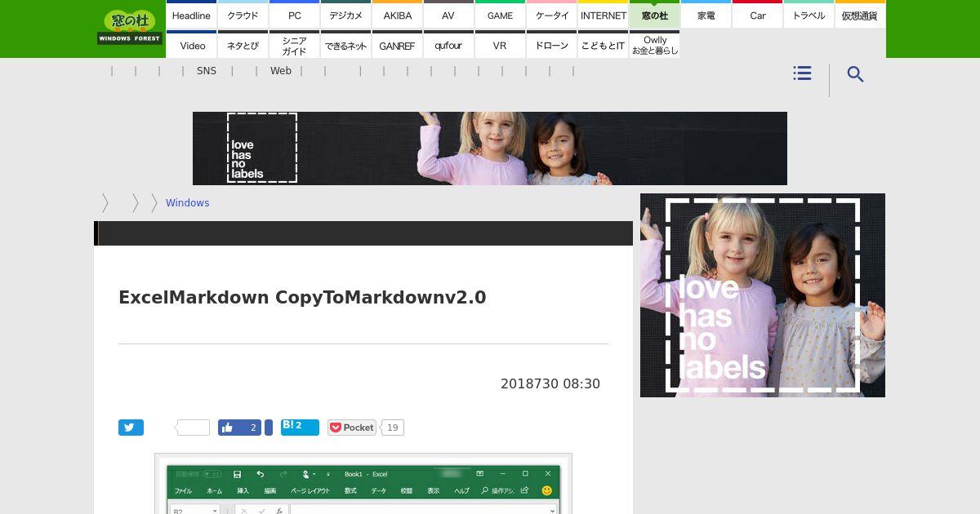The height and width of the screenshot is (514, 980).
Task: Open the クラウド tab
Action: pos(243,15)
